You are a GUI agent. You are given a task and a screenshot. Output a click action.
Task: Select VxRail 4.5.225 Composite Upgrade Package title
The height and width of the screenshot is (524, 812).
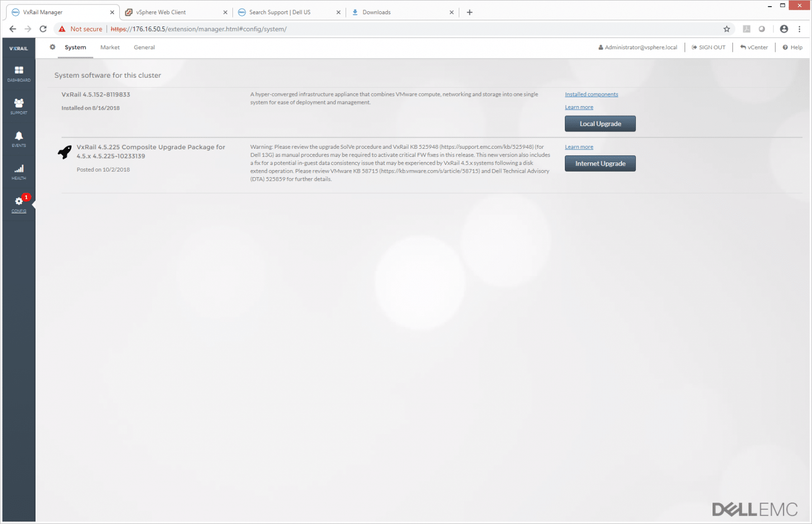pos(151,151)
